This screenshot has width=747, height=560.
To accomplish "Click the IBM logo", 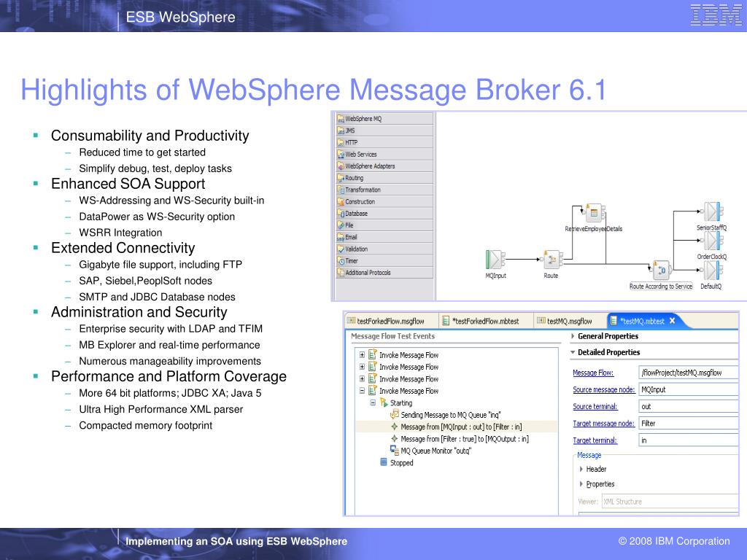I will click(x=715, y=15).
